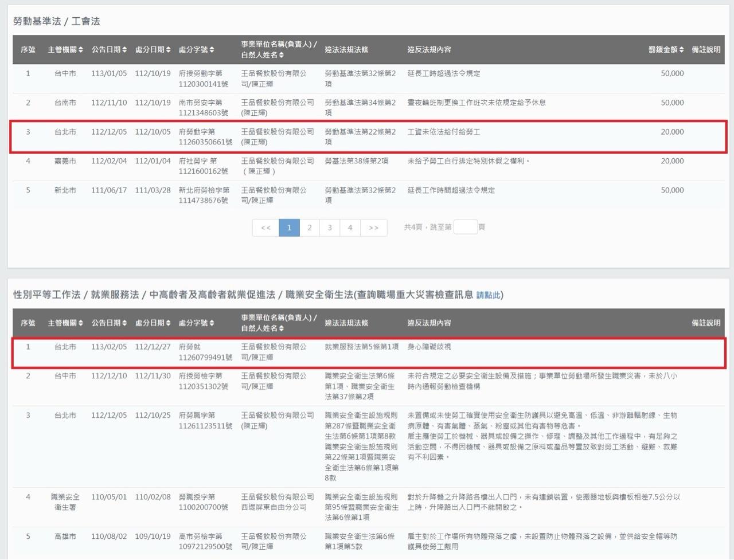Viewport: 734px width, 560px height.
Task: Sort the occupational safety table by 公告日期
Action: pos(109,323)
